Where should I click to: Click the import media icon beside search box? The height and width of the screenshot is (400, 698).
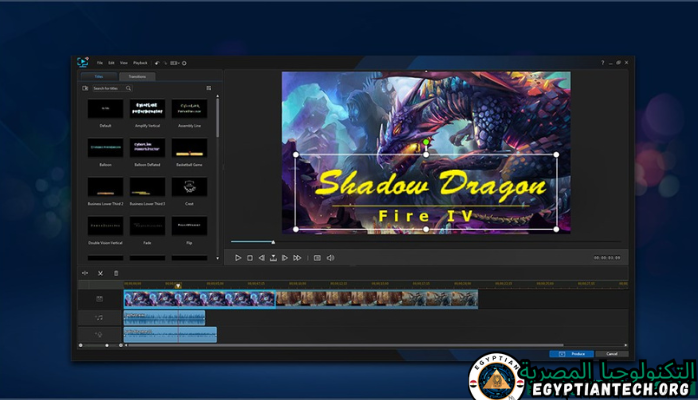pos(85,88)
